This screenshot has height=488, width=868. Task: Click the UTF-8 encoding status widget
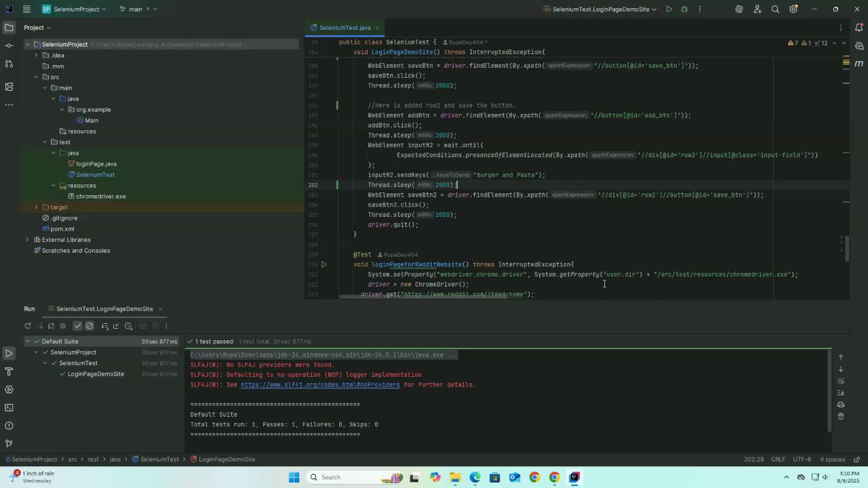(802, 460)
